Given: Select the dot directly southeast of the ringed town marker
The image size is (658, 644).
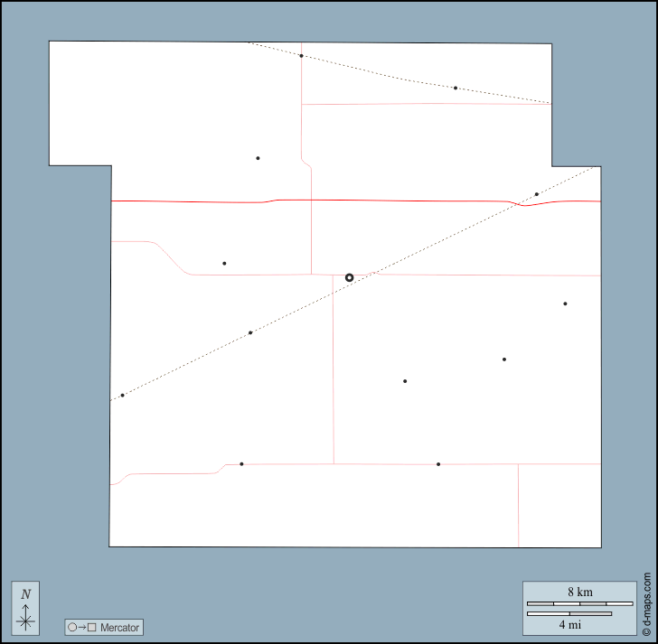Looking at the screenshot, I should (405, 381).
